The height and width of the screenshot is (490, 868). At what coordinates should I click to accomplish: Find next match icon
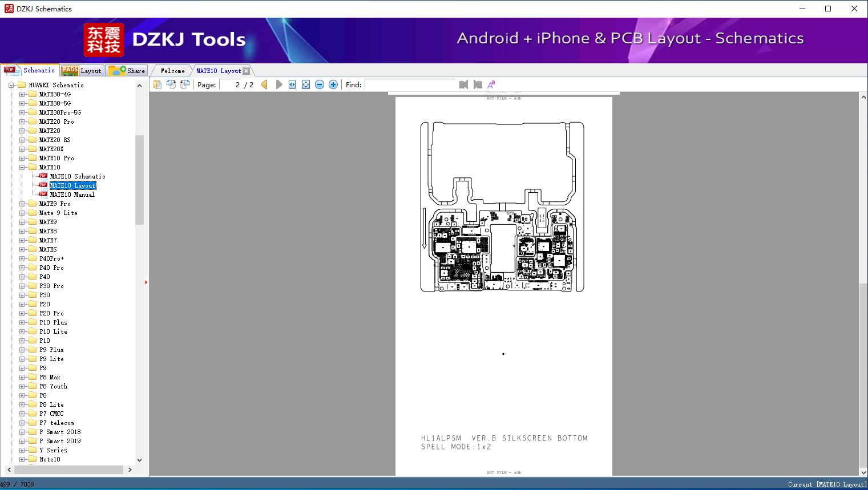coord(478,84)
